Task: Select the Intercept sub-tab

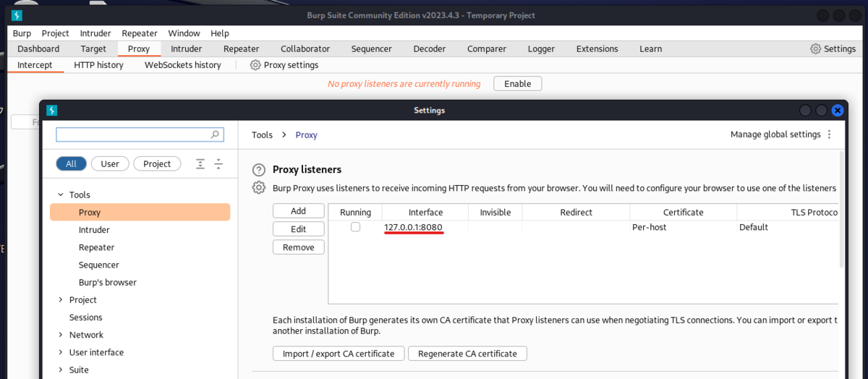Action: (x=35, y=65)
